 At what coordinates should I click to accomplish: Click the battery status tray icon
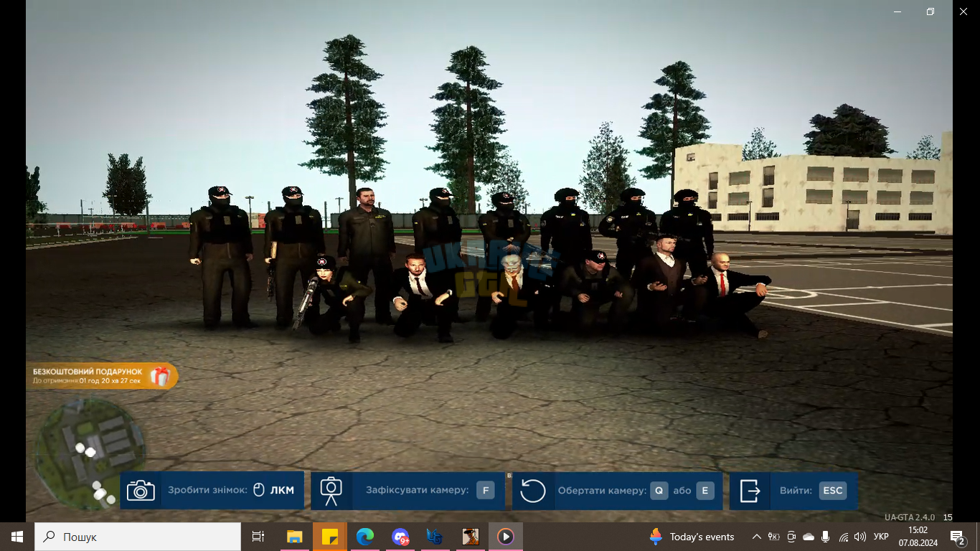[x=774, y=537]
